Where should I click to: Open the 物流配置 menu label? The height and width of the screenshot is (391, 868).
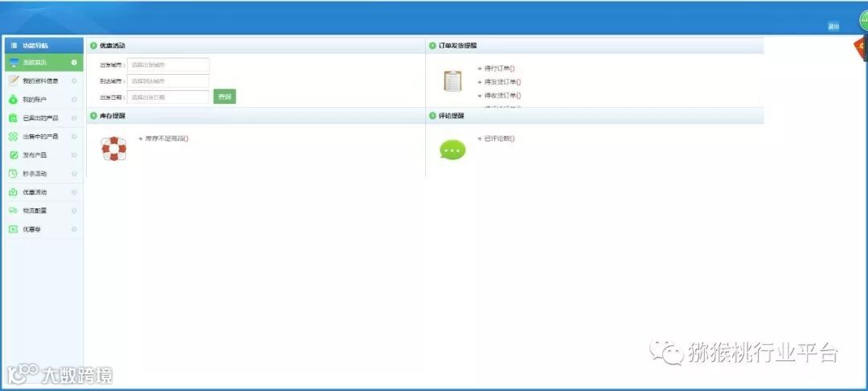coord(35,211)
